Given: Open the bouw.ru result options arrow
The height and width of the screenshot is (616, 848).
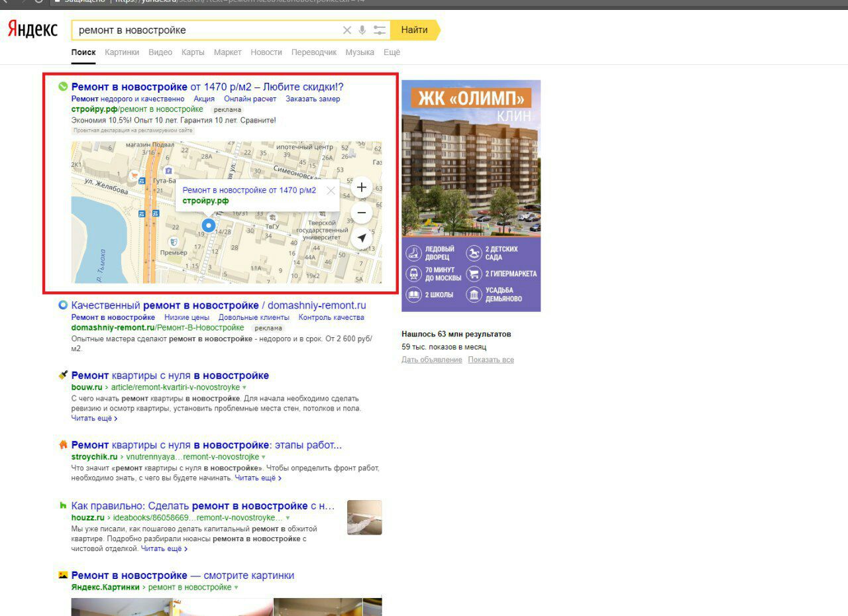Looking at the screenshot, I should 244,387.
